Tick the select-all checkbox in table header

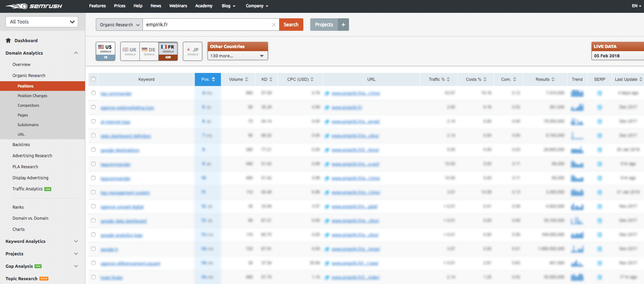(x=93, y=79)
